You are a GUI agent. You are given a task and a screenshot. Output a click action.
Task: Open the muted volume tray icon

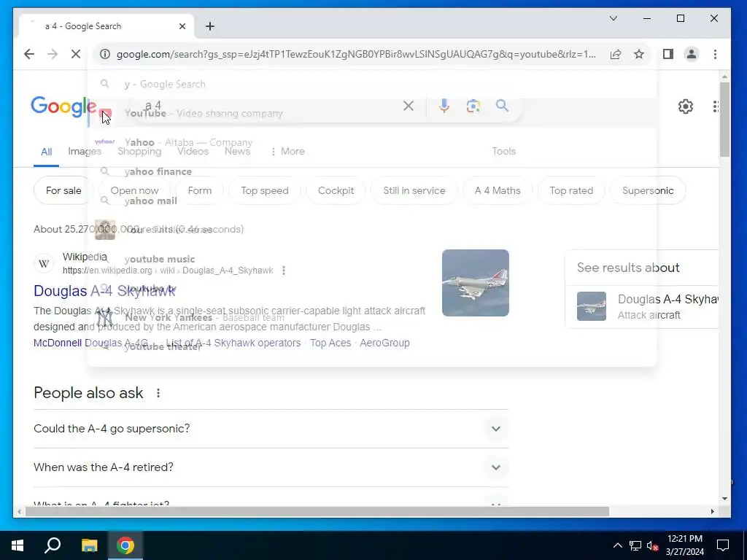tap(653, 545)
